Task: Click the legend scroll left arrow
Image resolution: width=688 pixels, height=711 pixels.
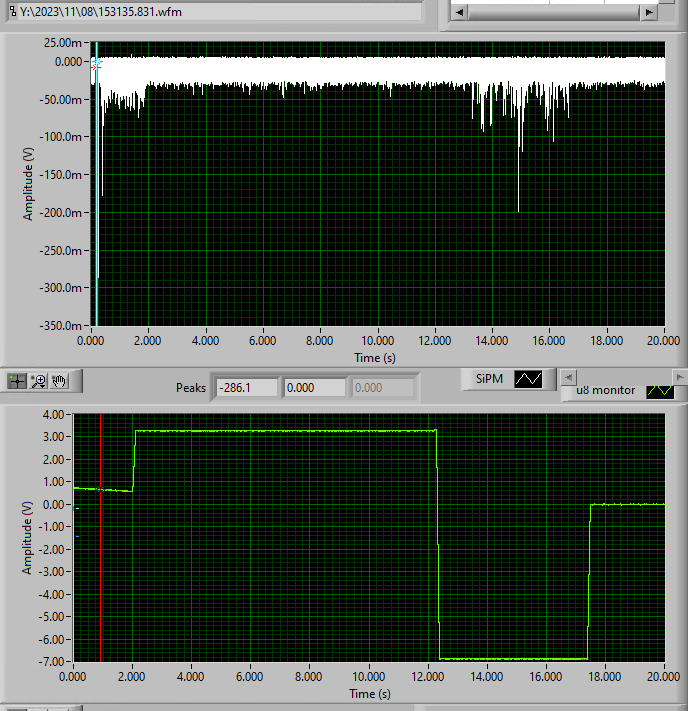Action: 568,377
